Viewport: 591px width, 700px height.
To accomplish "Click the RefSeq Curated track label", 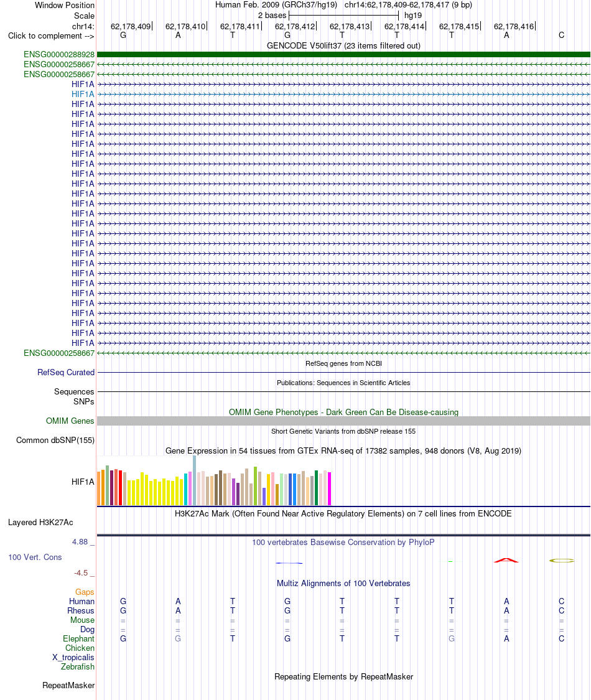I will tap(66, 372).
